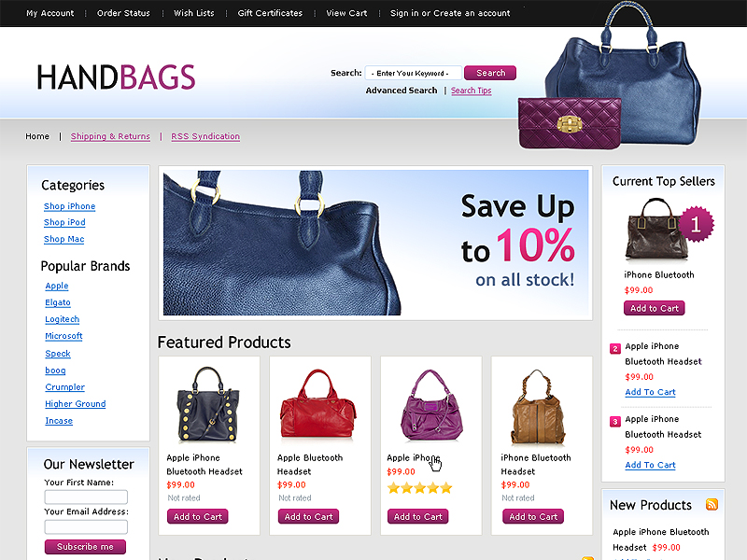Click the number 1 top seller badge
The width and height of the screenshot is (747, 560).
[696, 224]
